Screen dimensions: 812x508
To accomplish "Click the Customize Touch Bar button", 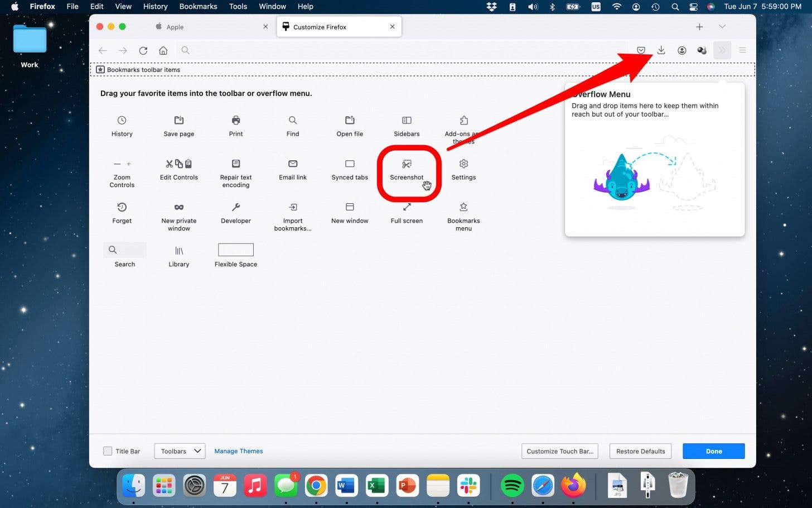I will 559,451.
